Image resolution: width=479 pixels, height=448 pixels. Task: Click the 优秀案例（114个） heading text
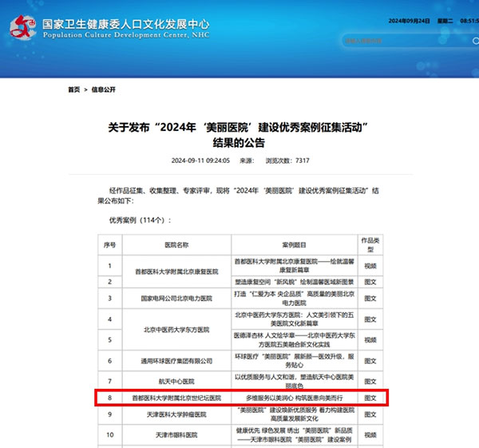141,220
